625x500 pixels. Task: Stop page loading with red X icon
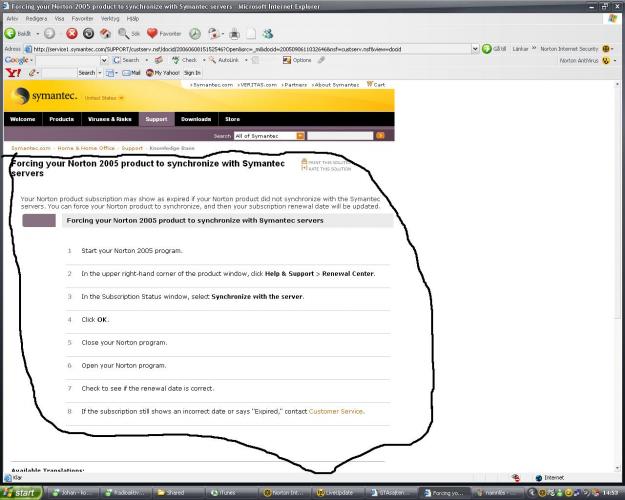coord(72,33)
